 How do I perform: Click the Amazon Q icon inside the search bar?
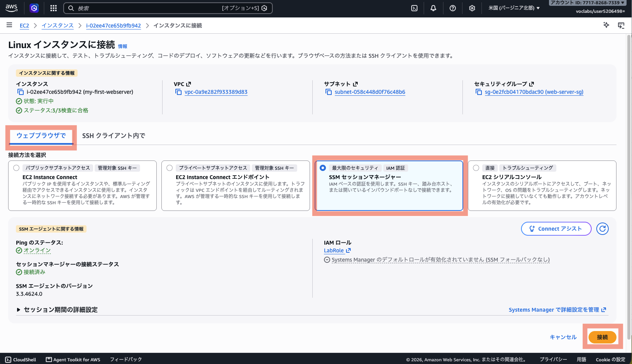[265, 8]
